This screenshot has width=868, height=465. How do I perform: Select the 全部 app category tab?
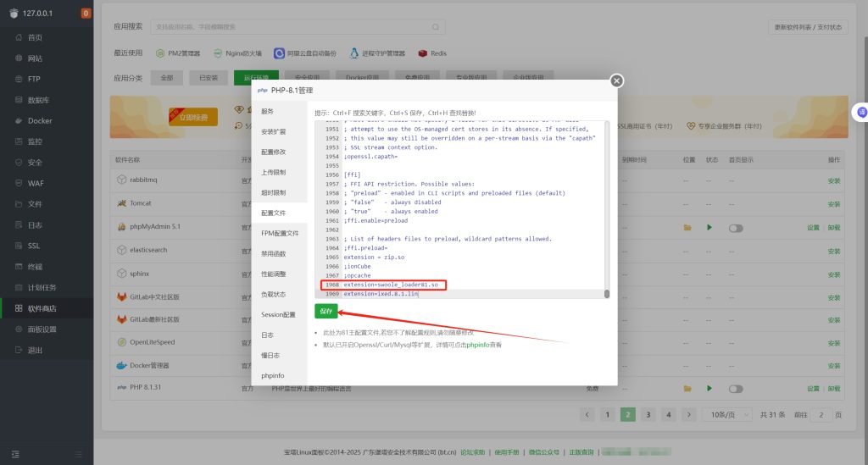click(167, 78)
